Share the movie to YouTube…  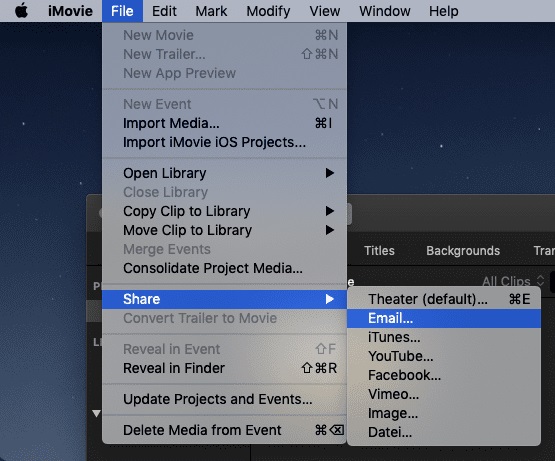coord(444,356)
